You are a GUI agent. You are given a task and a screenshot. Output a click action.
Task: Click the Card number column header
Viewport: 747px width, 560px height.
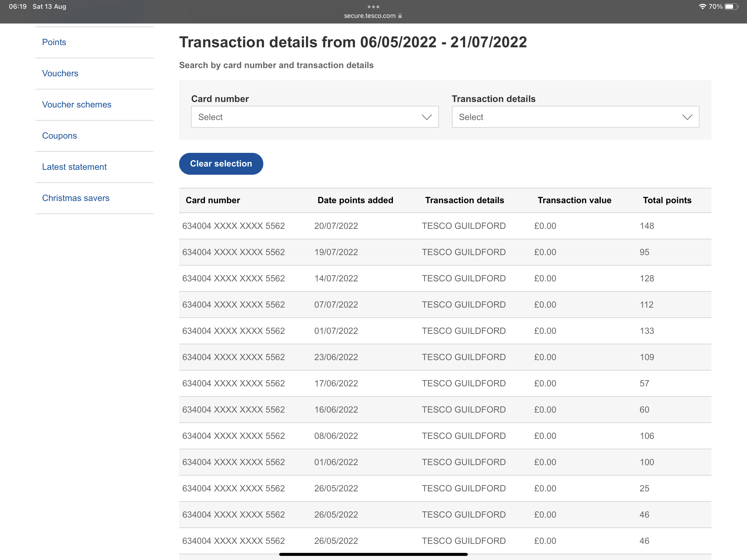(213, 200)
